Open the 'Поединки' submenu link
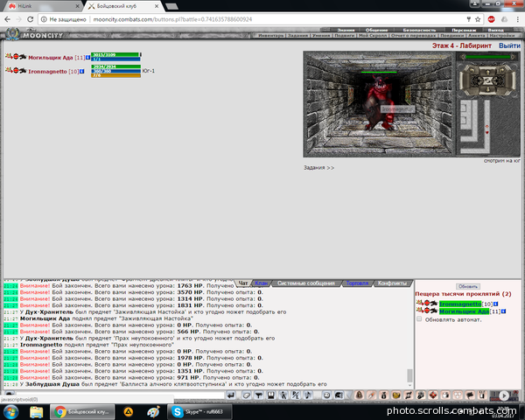Image resolution: width=525 pixels, height=420 pixels. point(452,36)
